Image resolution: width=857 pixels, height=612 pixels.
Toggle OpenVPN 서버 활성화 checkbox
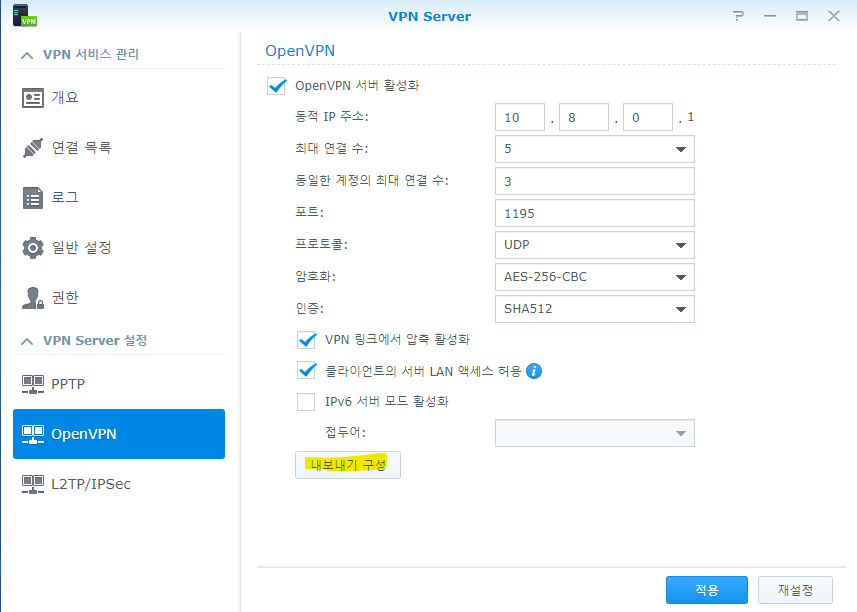point(277,86)
